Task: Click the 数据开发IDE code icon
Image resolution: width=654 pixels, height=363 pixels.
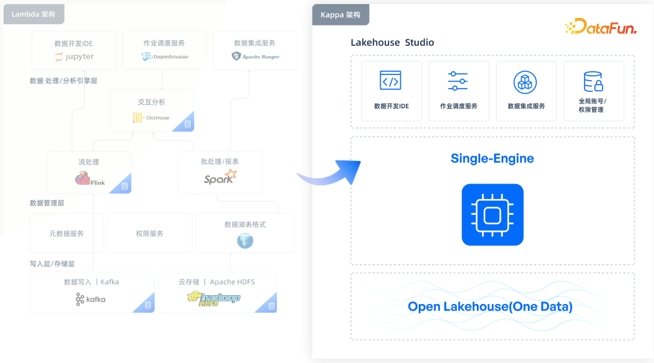Action: [x=390, y=81]
